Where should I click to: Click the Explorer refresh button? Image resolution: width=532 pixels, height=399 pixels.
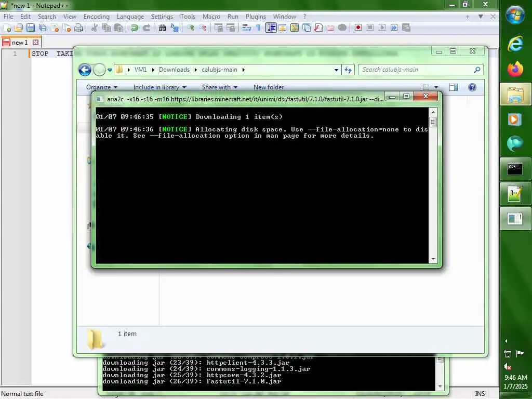click(348, 70)
